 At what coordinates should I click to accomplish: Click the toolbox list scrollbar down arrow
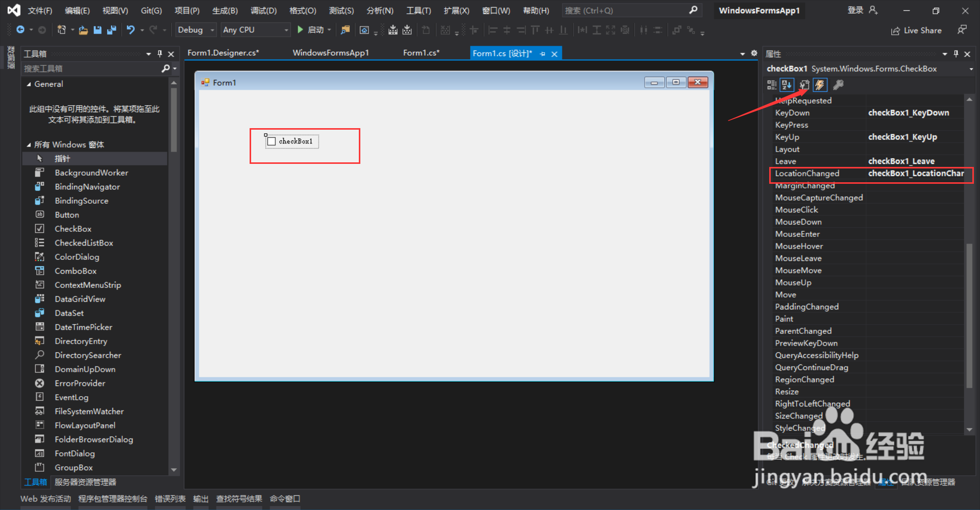[x=174, y=470]
